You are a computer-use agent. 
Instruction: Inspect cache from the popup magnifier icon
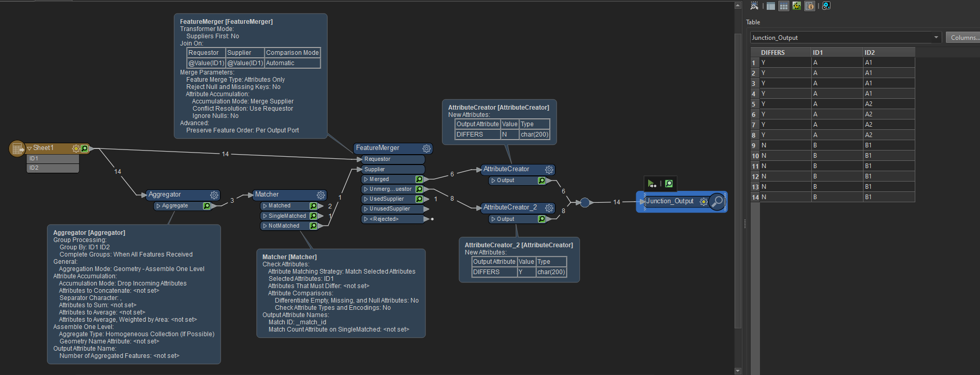(x=669, y=184)
